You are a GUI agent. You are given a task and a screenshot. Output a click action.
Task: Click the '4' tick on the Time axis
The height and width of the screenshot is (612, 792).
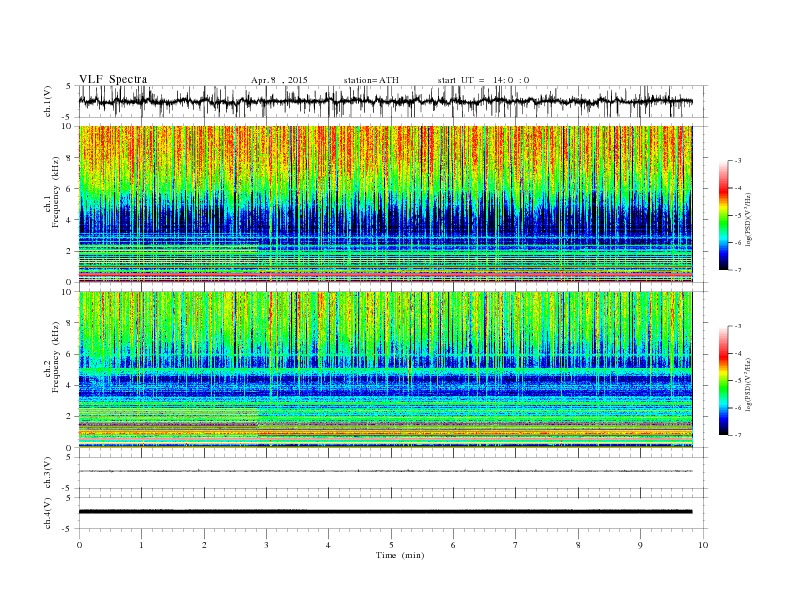pos(329,545)
